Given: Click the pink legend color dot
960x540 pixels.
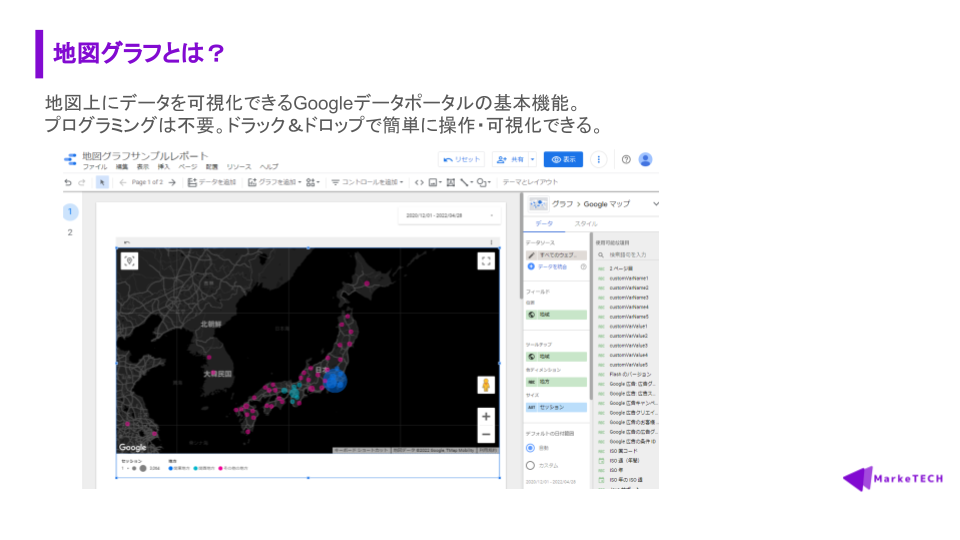Looking at the screenshot, I should pos(220,468).
